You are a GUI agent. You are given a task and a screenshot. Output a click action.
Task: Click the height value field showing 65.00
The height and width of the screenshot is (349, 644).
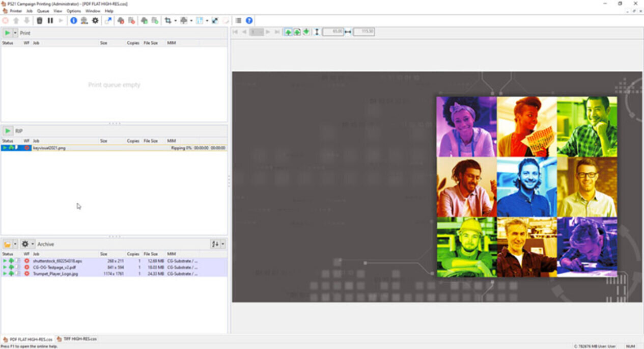point(333,32)
